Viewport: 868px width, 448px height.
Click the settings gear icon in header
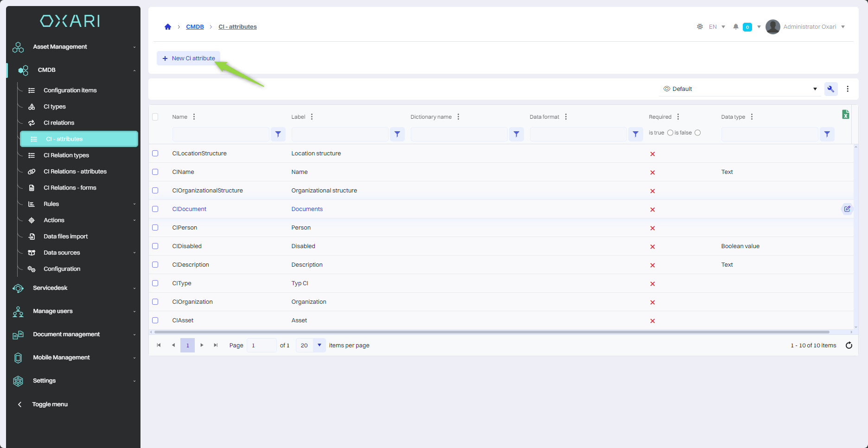pyautogui.click(x=700, y=27)
